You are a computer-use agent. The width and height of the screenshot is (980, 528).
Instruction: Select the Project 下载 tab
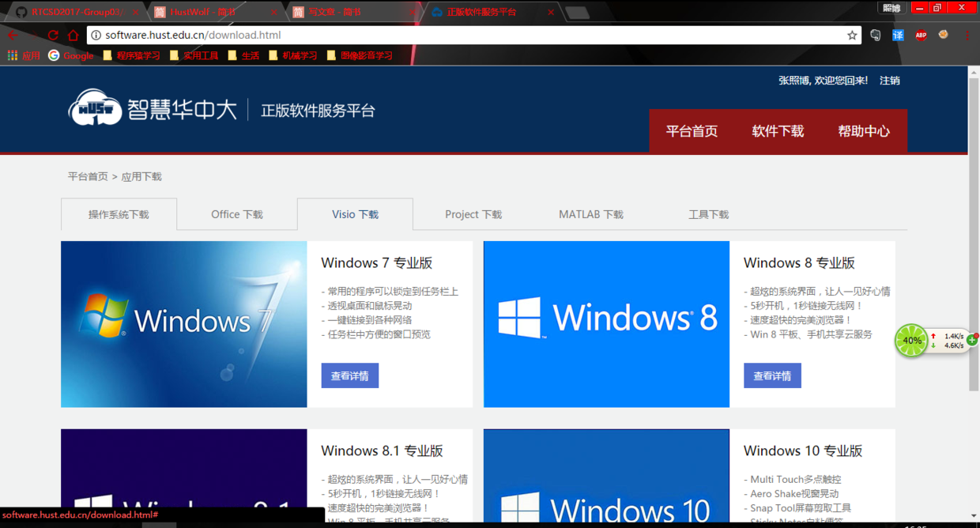tap(473, 214)
